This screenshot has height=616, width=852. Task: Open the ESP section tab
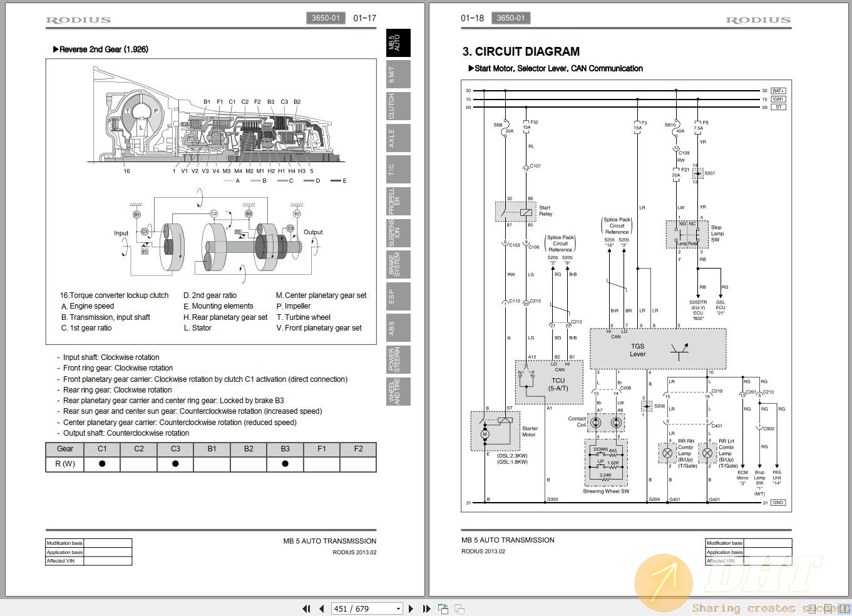click(398, 296)
